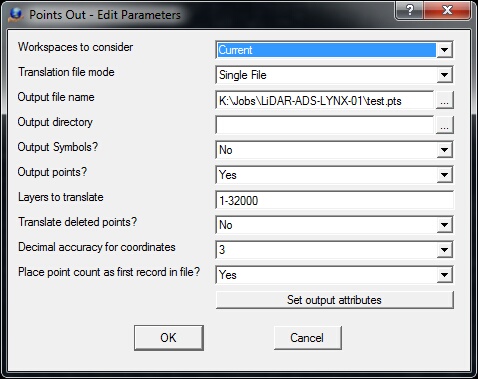Click the 'Translate deleted points?' label

pos(77,222)
